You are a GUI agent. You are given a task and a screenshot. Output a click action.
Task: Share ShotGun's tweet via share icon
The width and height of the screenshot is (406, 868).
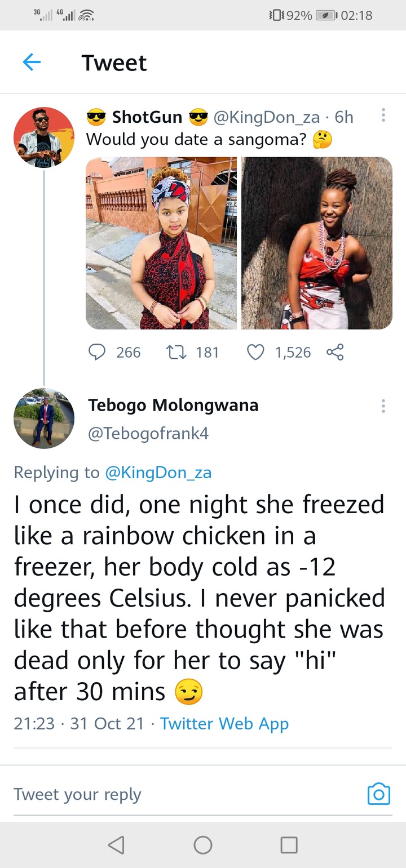(335, 353)
